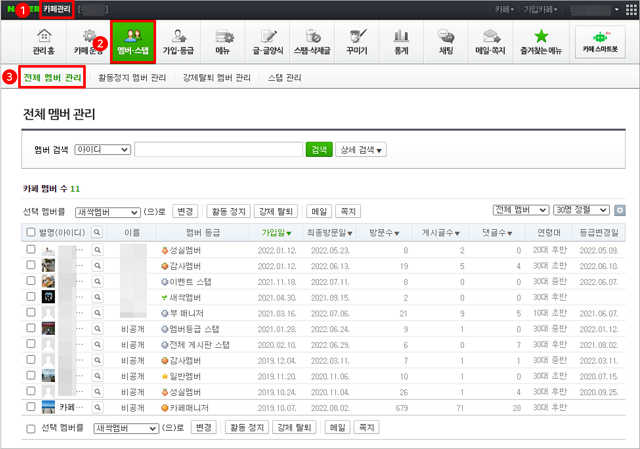Open the 전체 멤버 filter dropdown
Viewport: 640px width, 449px height.
[x=521, y=210]
